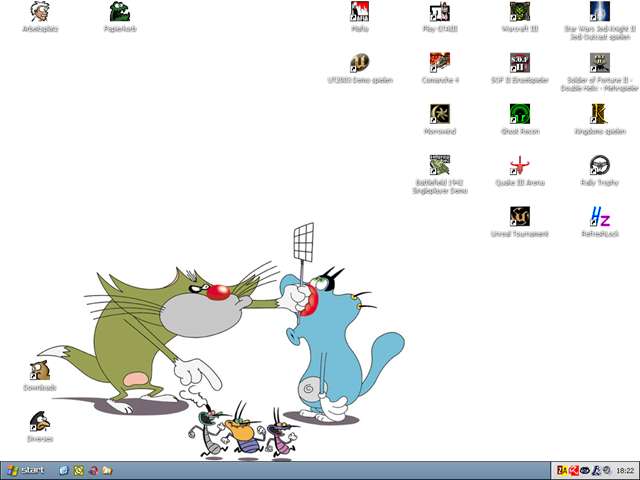Open the Windows Start menu

point(25,471)
